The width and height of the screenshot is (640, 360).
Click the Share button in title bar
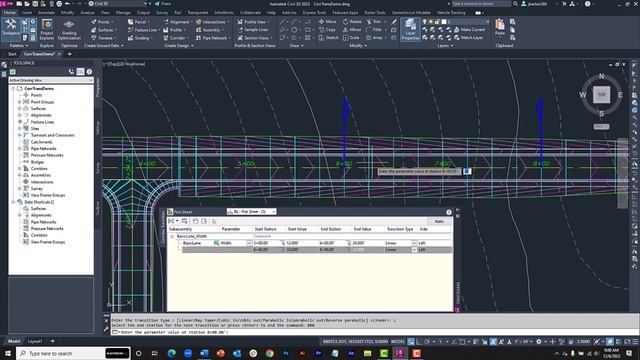163,4
